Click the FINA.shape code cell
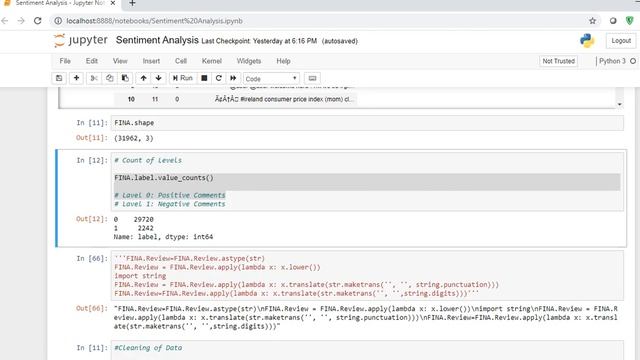This screenshot has height=360, width=640. click(x=367, y=123)
